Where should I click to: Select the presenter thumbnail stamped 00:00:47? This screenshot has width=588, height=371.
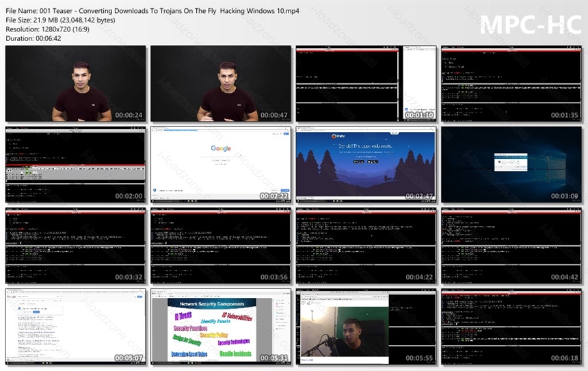(221, 83)
